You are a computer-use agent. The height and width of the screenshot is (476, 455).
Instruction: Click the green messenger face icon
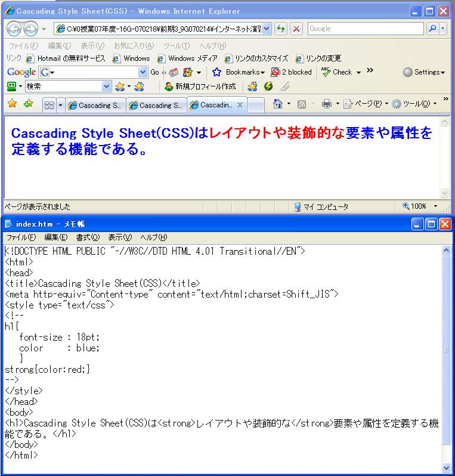(x=11, y=86)
